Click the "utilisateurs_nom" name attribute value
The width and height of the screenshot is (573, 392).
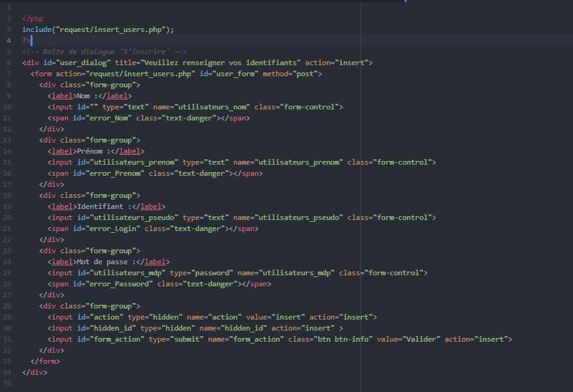click(x=211, y=107)
